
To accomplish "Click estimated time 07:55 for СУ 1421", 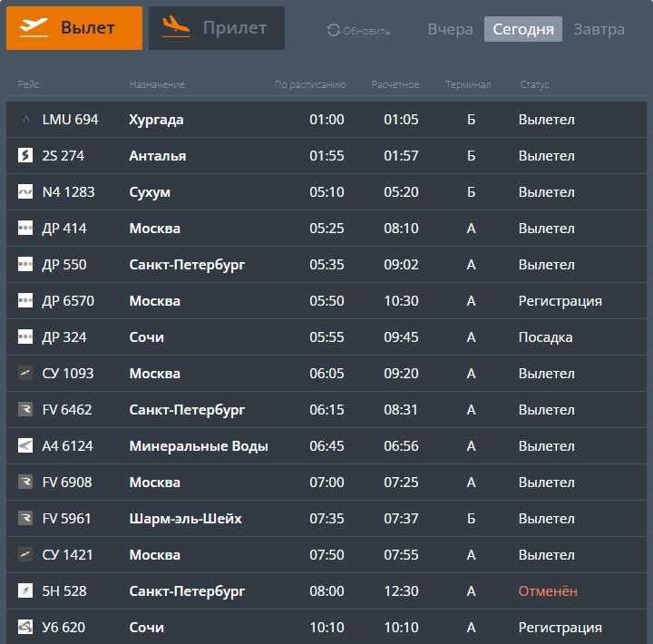I will (x=401, y=554).
